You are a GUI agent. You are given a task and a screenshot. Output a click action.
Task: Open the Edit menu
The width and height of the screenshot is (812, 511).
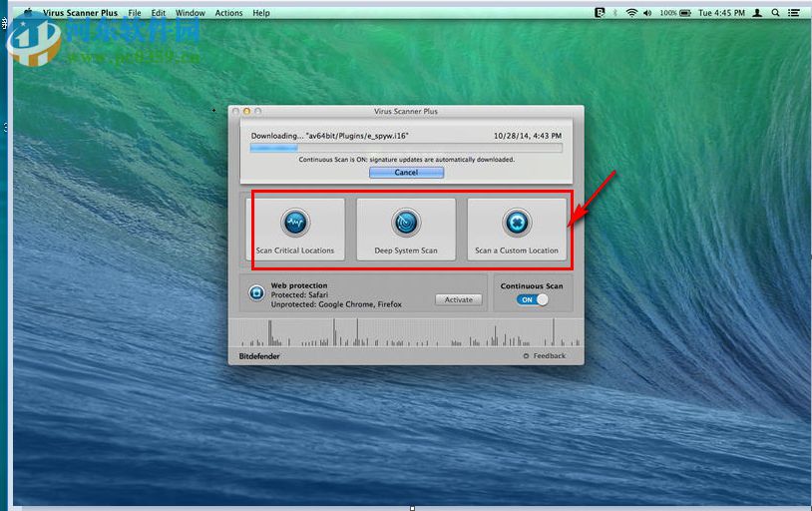[x=159, y=12]
